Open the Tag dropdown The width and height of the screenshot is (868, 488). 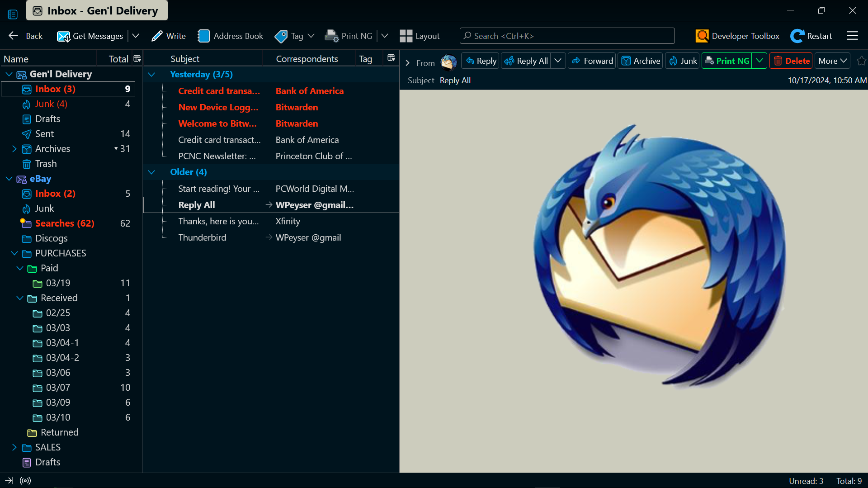pos(294,36)
